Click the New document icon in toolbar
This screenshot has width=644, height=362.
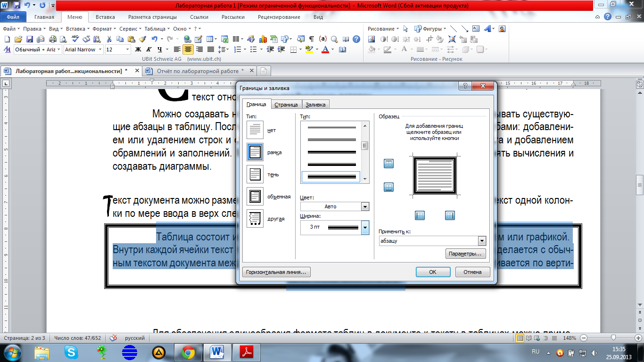[x=8, y=39]
